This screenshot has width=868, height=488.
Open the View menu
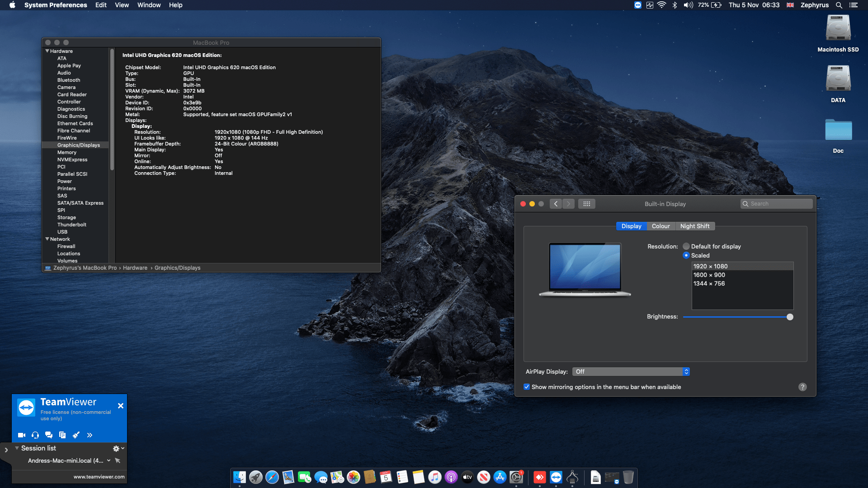tap(122, 5)
